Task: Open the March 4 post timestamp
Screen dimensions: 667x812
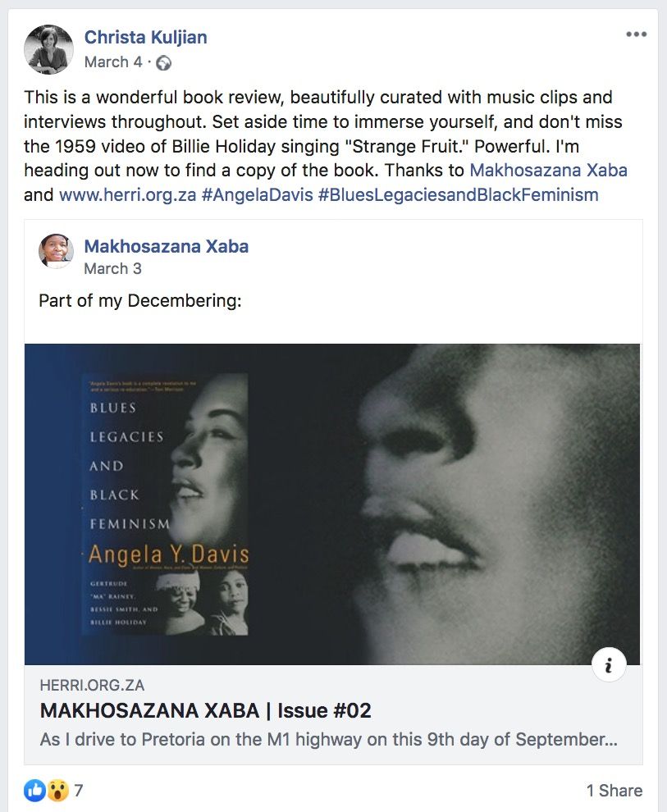Action: pyautogui.click(x=113, y=62)
